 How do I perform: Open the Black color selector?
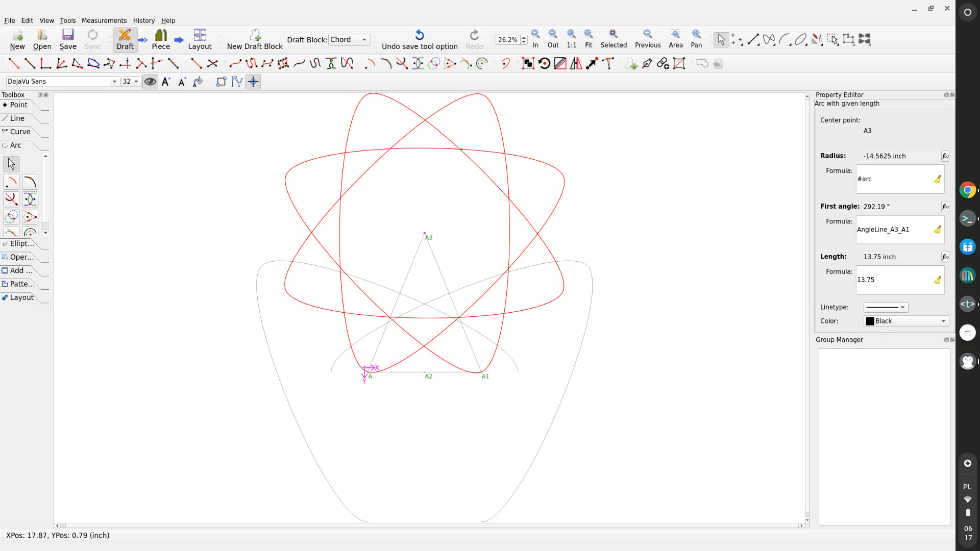[906, 321]
